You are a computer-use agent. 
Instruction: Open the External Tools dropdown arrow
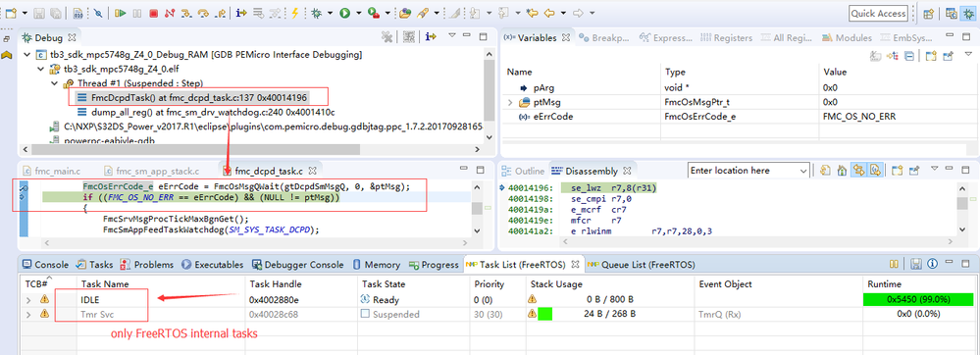387,13
